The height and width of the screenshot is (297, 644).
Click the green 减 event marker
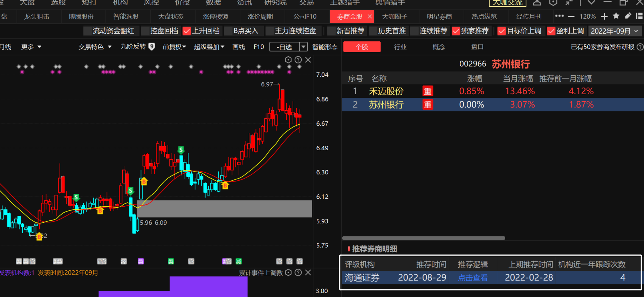click(239, 261)
